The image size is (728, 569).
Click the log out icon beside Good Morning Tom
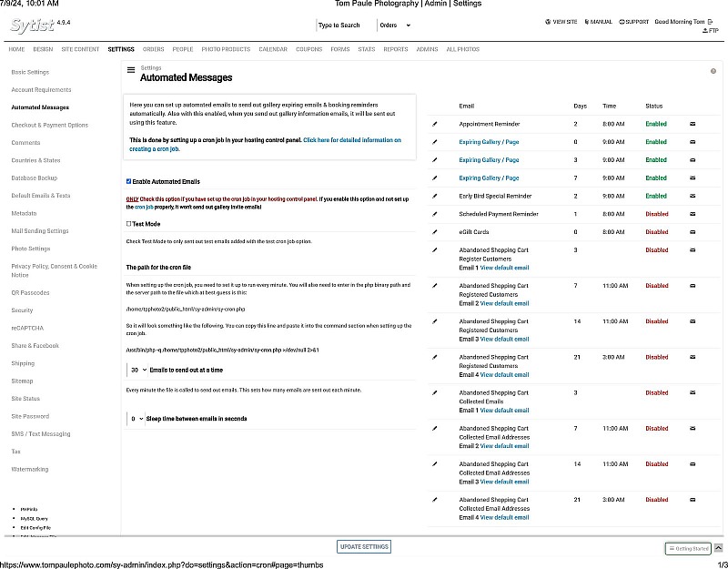tap(710, 22)
